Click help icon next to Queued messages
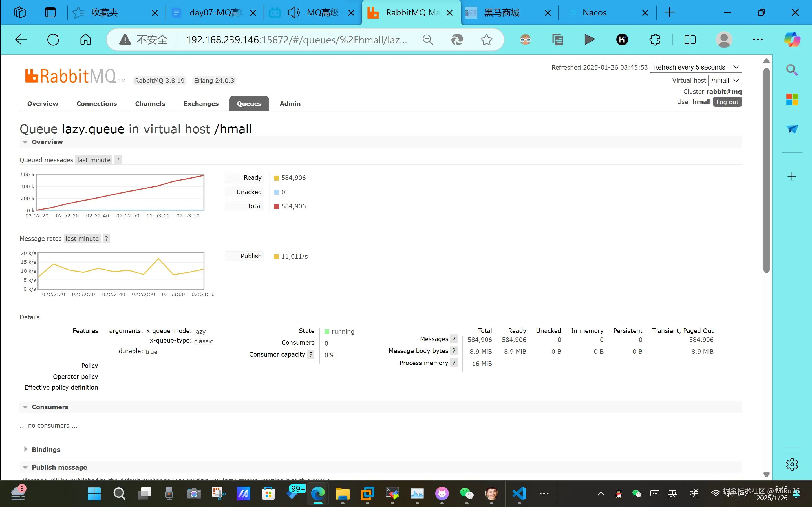 coord(118,160)
